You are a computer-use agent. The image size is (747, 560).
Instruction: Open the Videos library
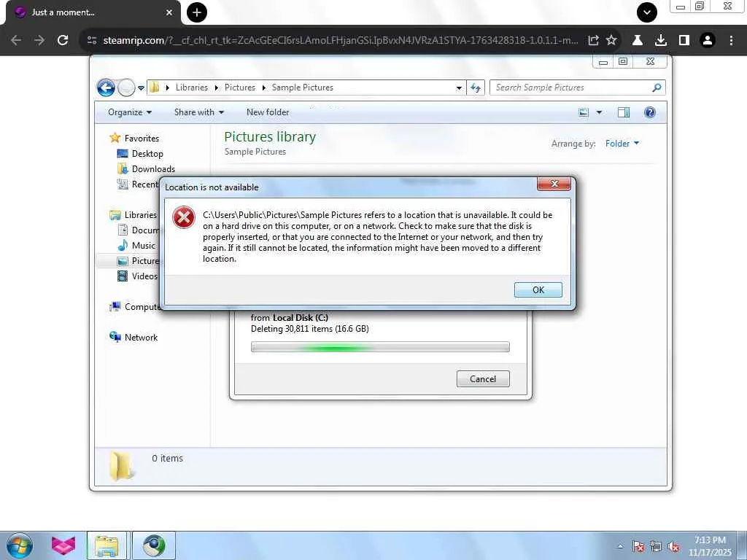(x=144, y=276)
